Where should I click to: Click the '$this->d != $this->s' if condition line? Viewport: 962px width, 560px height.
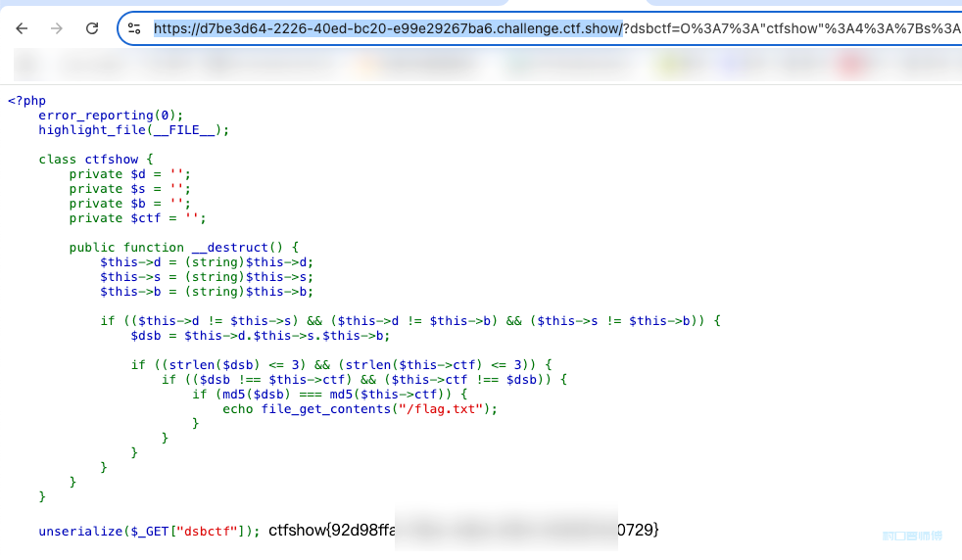410,321
